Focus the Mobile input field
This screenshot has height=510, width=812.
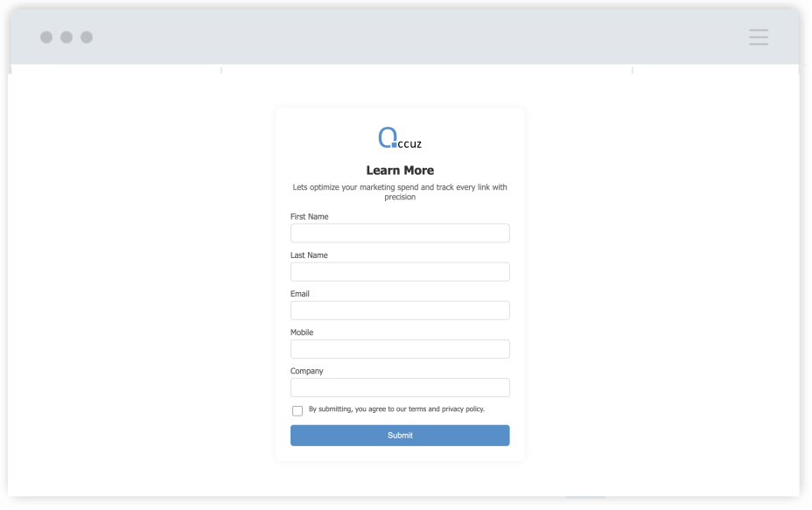(x=400, y=348)
